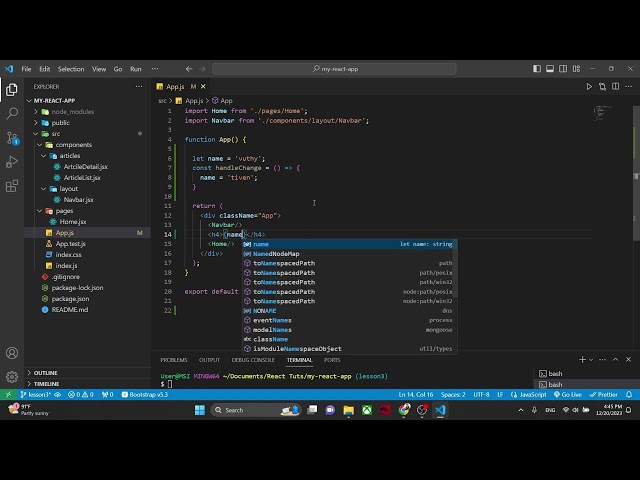
Task: Go forward with the navigation arrow
Action: click(202, 69)
